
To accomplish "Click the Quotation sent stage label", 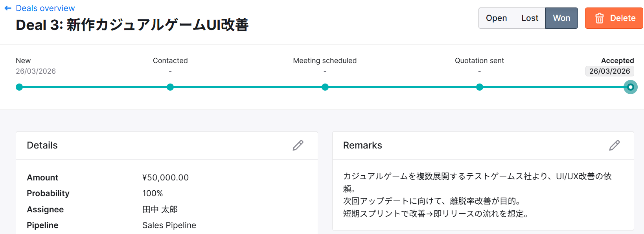I will (x=479, y=61).
